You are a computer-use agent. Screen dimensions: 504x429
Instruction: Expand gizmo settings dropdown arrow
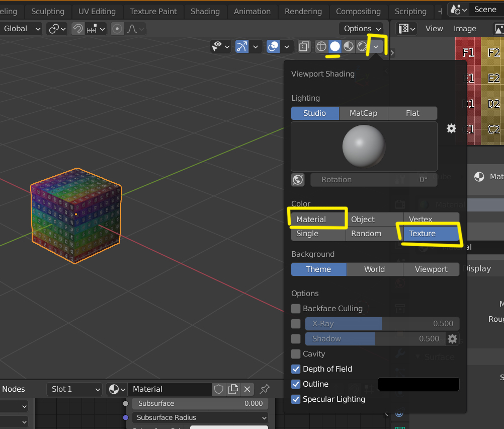click(x=256, y=47)
